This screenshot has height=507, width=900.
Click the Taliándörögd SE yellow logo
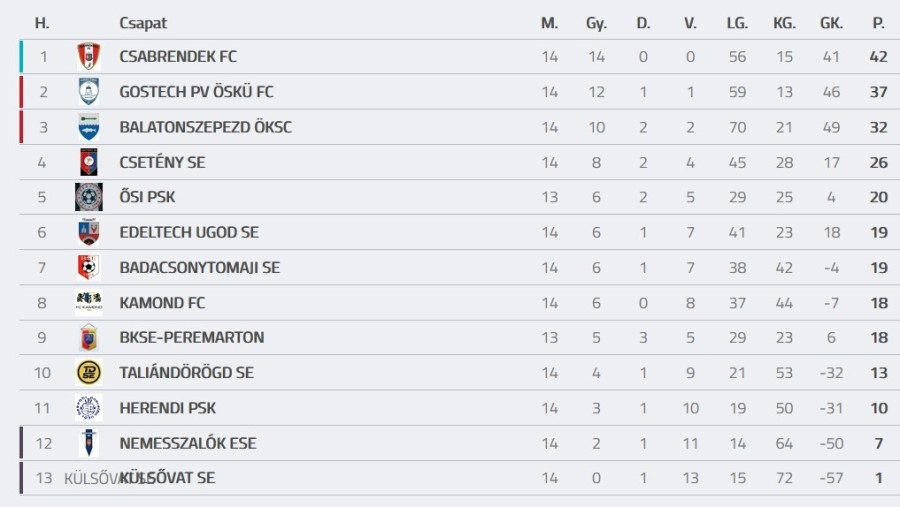(x=89, y=372)
